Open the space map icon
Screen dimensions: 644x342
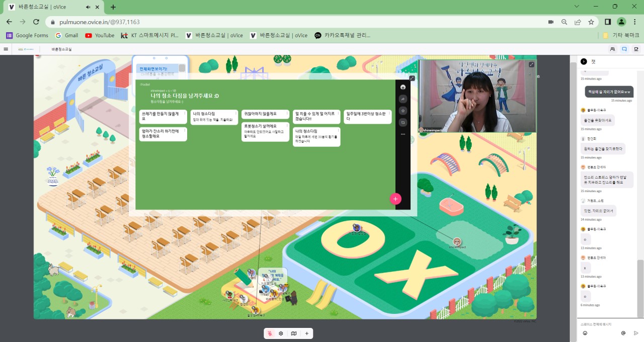[x=294, y=333]
